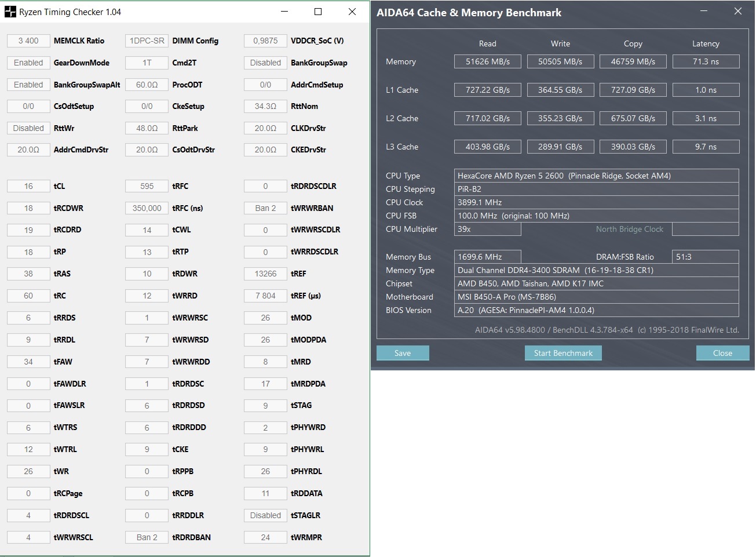Maximize the Ryzen Timing Checker window

318,12
